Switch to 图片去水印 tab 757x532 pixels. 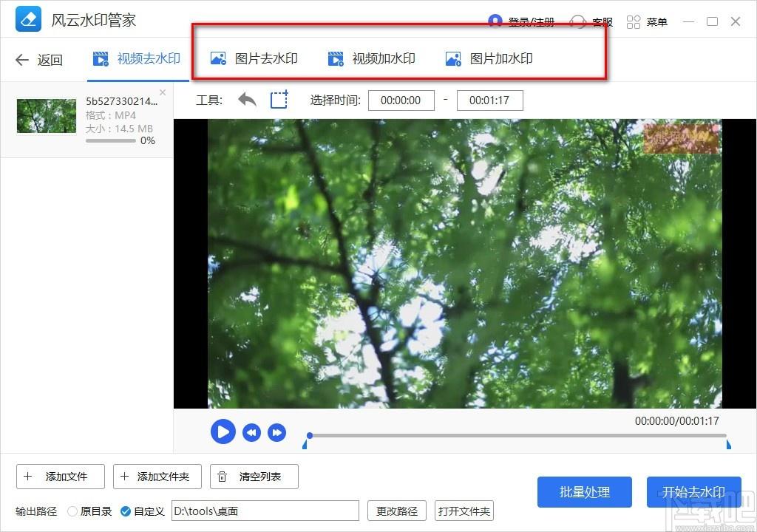click(254, 59)
